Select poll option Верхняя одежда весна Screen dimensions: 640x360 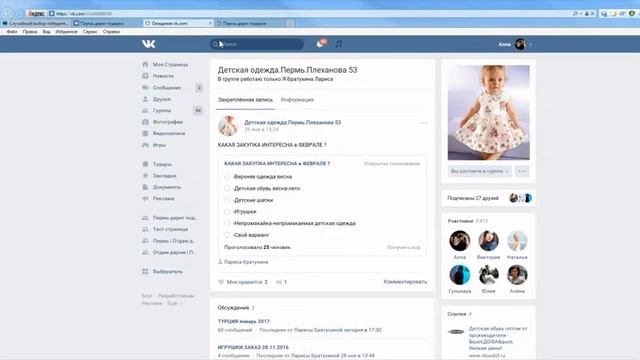click(x=227, y=177)
